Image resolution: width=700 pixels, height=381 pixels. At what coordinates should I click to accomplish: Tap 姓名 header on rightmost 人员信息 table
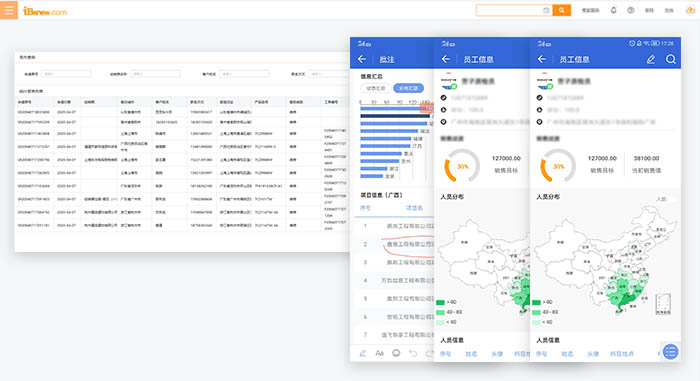point(567,354)
